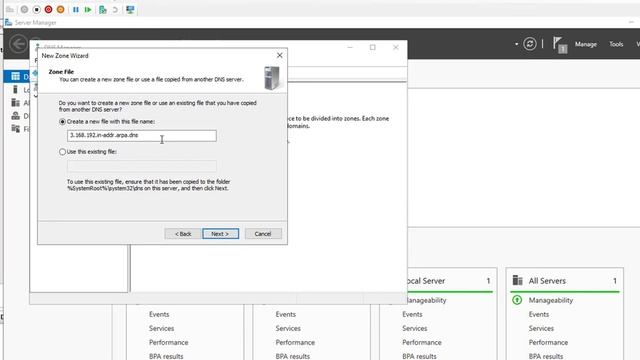Open Performance in All Servers tile

click(x=548, y=342)
